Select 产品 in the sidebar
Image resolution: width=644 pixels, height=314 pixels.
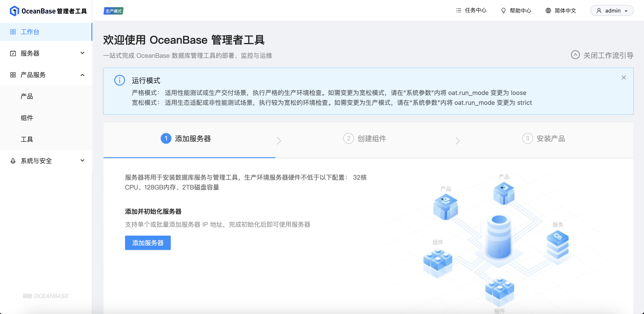pos(27,96)
